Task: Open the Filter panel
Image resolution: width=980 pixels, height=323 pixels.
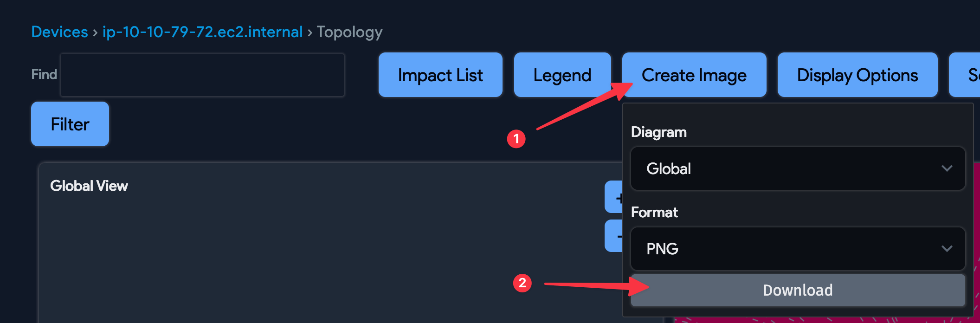Action: coord(70,124)
